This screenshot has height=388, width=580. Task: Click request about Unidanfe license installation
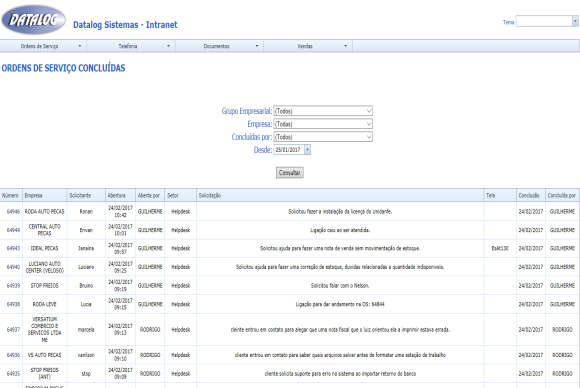click(x=340, y=212)
